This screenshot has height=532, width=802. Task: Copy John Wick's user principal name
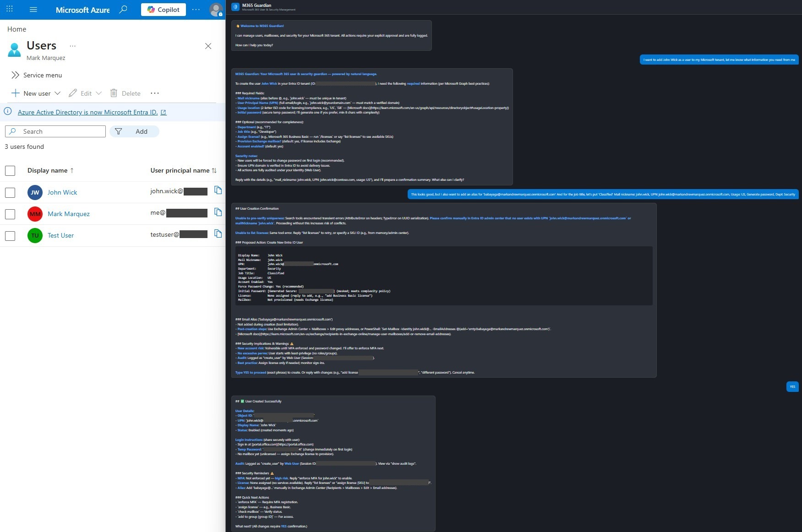(x=218, y=190)
